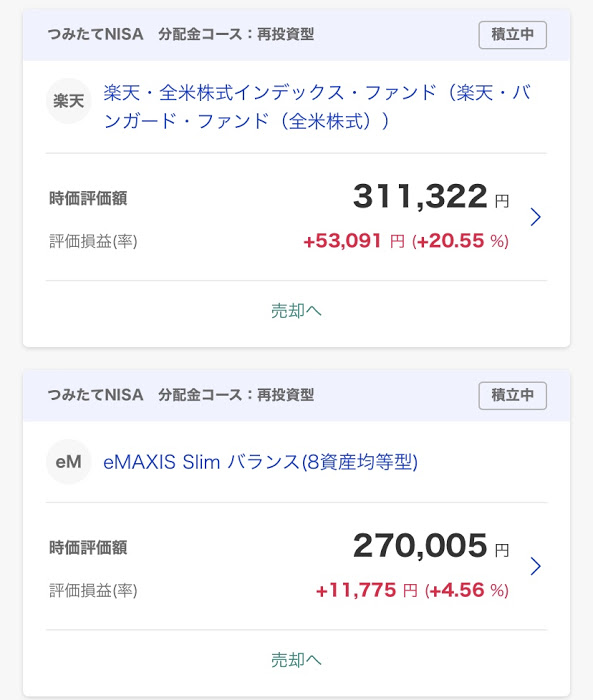The image size is (593, 700).
Task: Click 積立中 badge on the 楽天 fund card
Action: coord(513,35)
